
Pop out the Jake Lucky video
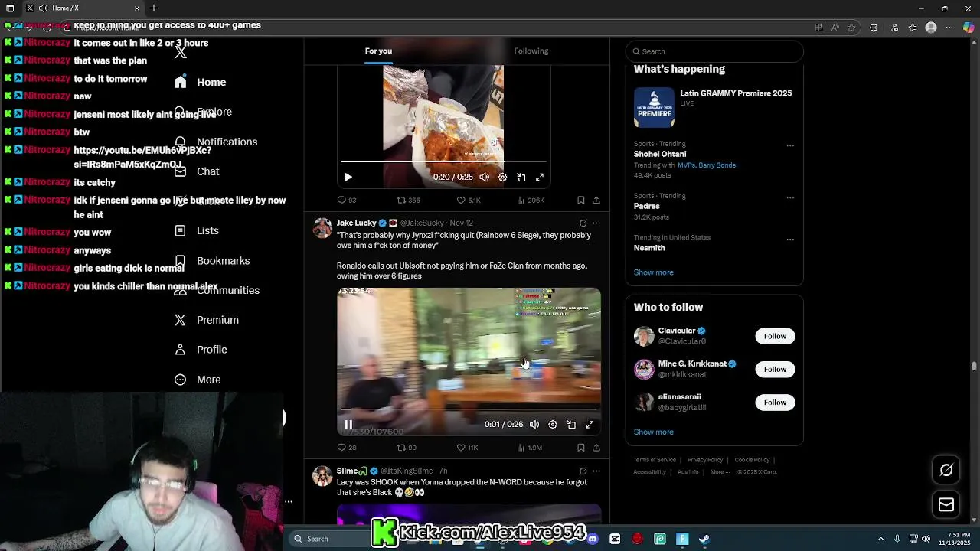[x=571, y=424]
